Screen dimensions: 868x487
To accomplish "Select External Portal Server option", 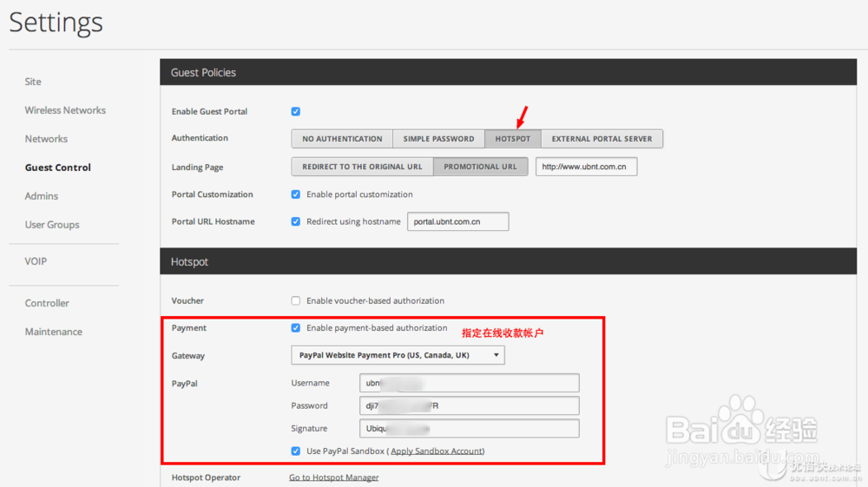I will (602, 139).
